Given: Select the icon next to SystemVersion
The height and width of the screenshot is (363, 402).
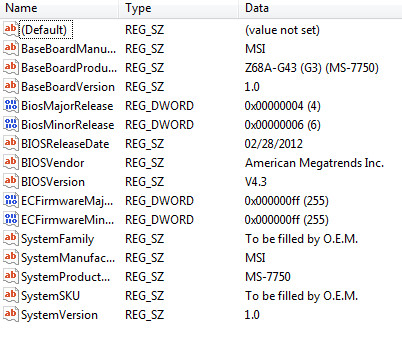Looking at the screenshot, I should click(x=10, y=314).
